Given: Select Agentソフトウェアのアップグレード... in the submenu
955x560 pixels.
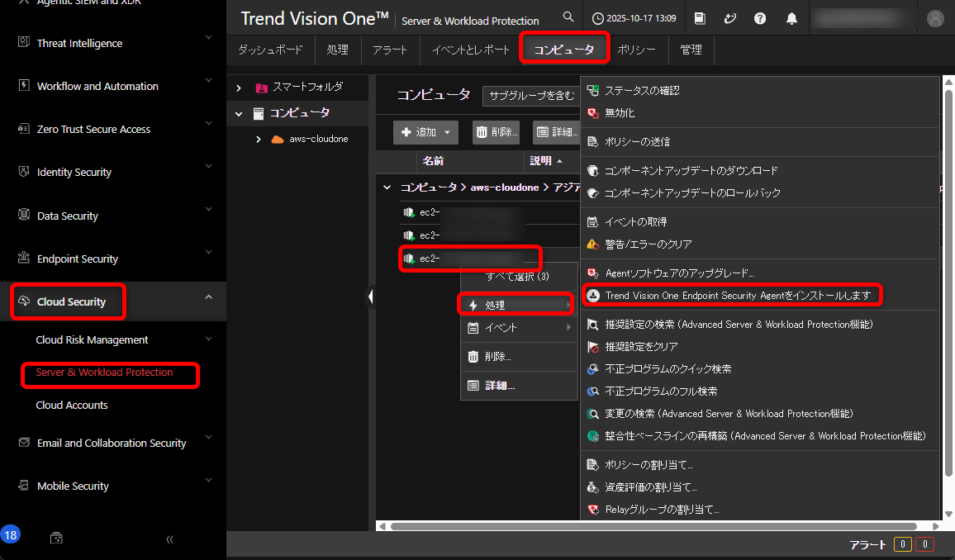Looking at the screenshot, I should coord(761,273).
